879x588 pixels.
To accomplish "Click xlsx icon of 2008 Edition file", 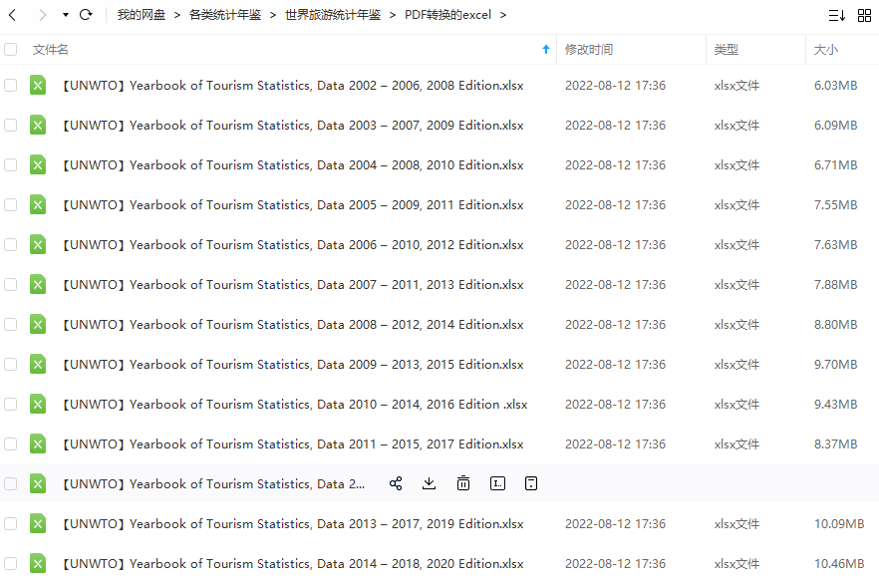I will [38, 85].
